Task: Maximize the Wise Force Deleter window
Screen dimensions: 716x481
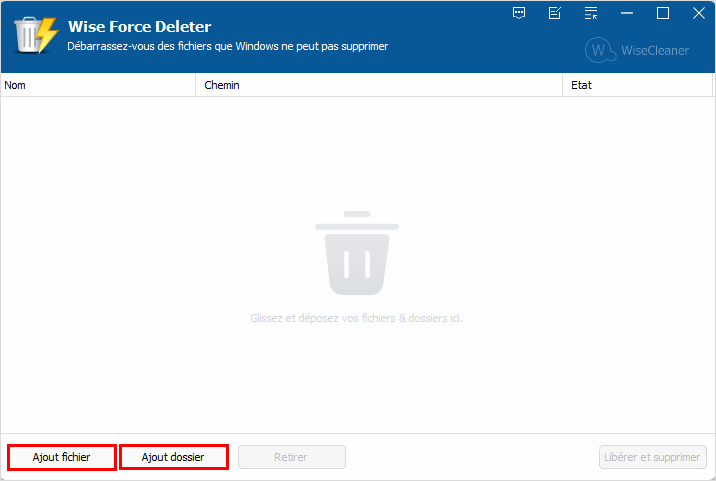Action: point(663,13)
